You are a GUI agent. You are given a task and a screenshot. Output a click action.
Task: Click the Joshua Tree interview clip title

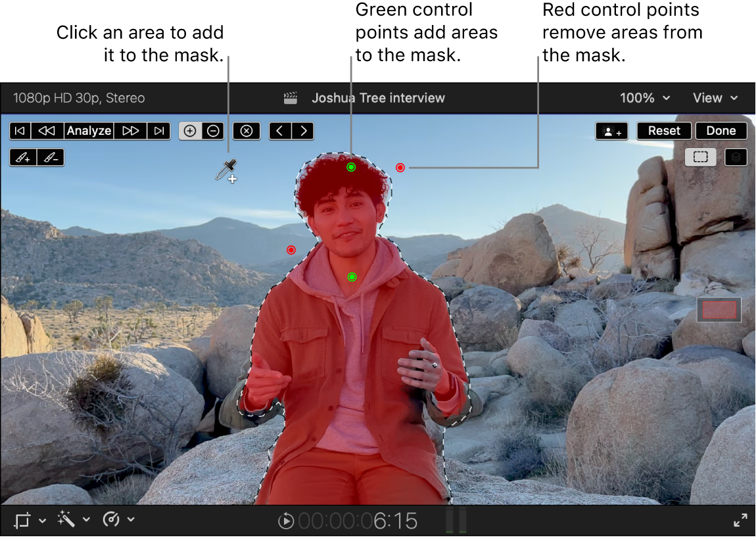pyautogui.click(x=379, y=97)
